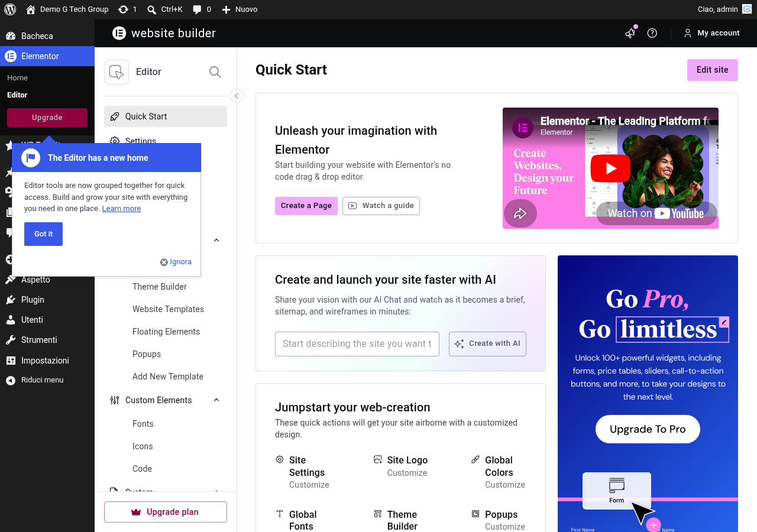Open Fonts under Custom Elements

(143, 424)
